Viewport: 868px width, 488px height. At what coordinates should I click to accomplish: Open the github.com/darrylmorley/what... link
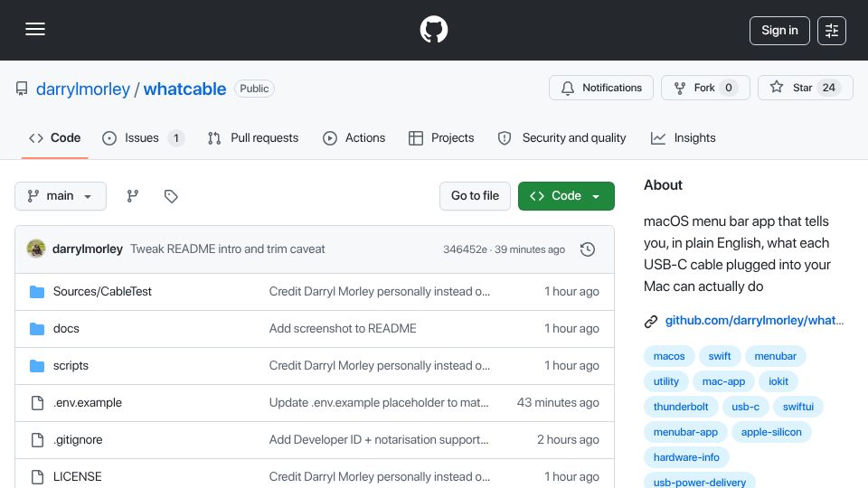(x=754, y=320)
